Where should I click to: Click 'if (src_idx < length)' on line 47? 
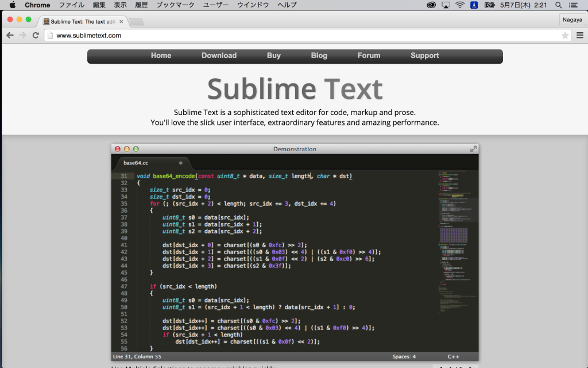pos(183,286)
